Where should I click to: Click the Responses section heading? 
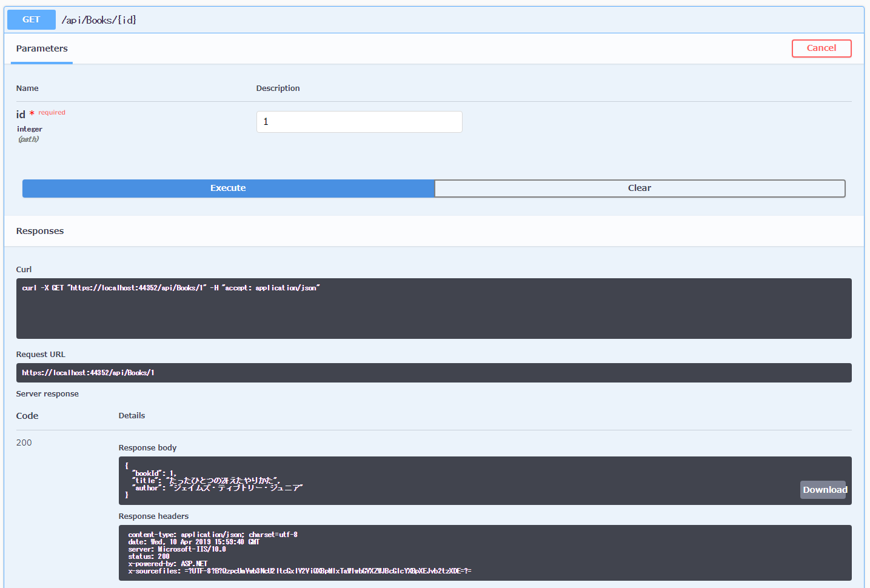(40, 231)
